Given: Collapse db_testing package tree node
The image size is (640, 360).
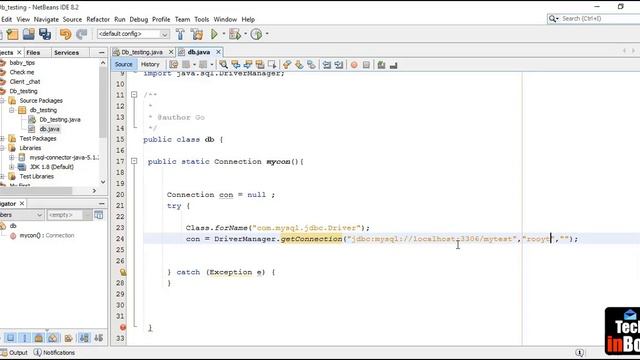Looking at the screenshot, I should [12, 110].
